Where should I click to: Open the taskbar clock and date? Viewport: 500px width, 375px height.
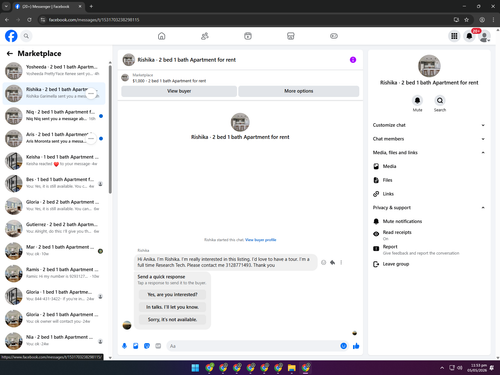(x=477, y=368)
